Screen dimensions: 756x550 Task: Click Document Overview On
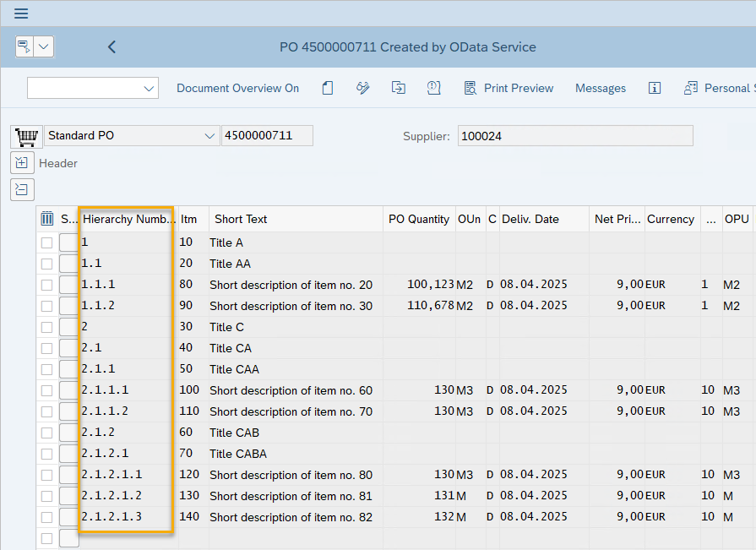point(237,88)
